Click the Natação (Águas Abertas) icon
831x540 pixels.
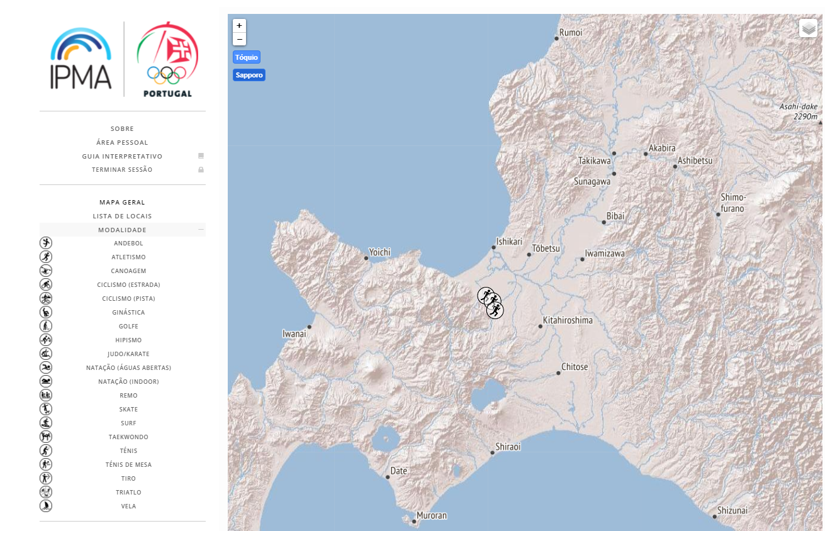coord(46,367)
